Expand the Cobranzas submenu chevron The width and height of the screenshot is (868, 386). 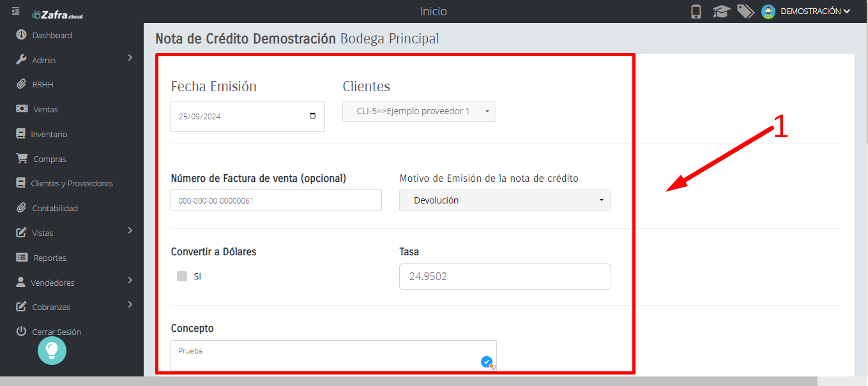pyautogui.click(x=130, y=304)
